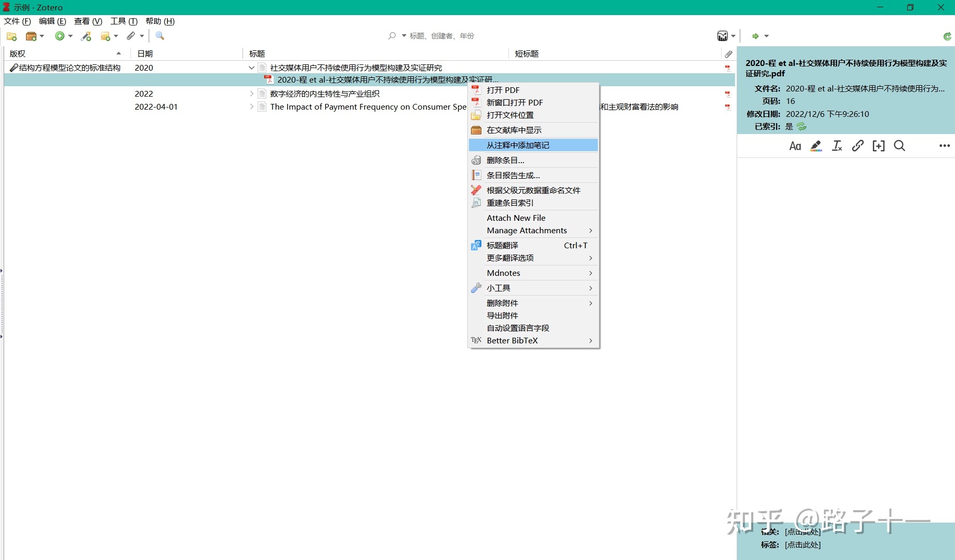Click the New Note toolbar icon
Screen dimensions: 955x560
click(x=106, y=36)
